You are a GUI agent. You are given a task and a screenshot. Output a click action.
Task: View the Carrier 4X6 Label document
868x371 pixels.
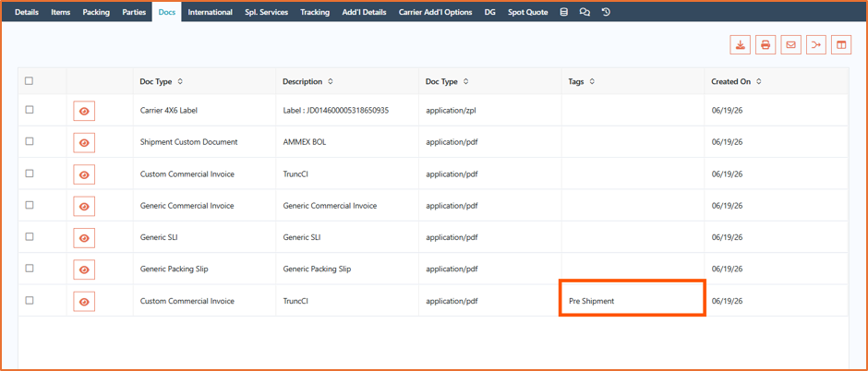click(x=84, y=111)
